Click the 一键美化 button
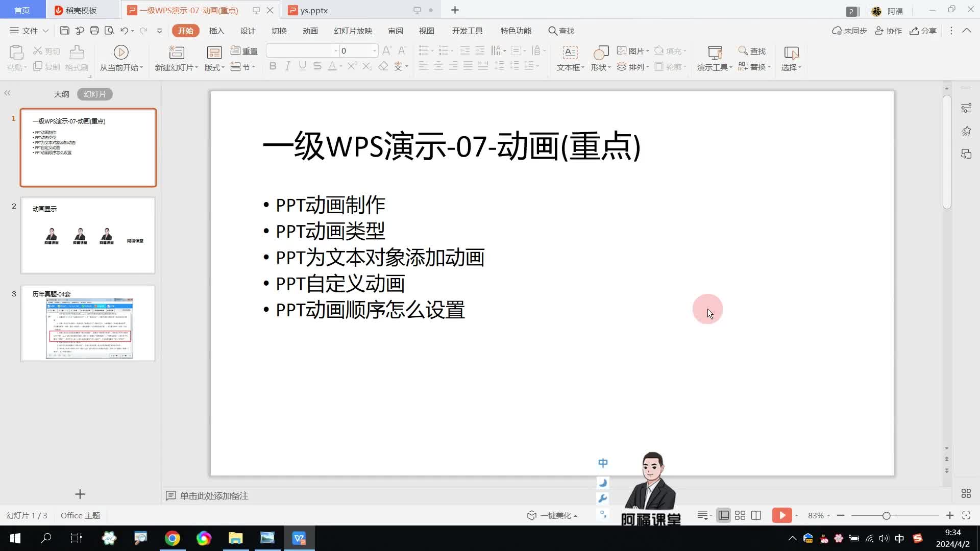 click(x=552, y=515)
